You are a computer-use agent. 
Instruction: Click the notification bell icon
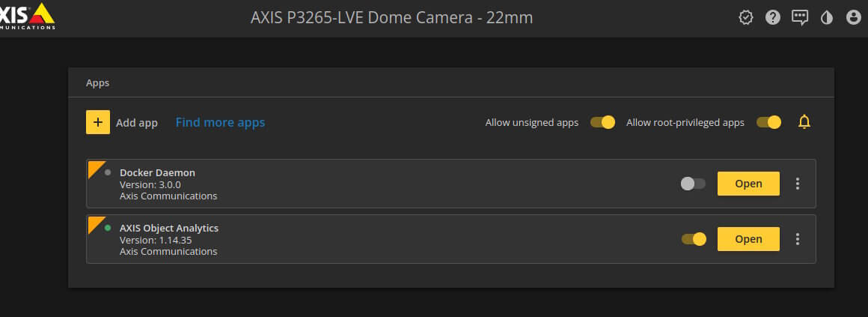coord(804,122)
